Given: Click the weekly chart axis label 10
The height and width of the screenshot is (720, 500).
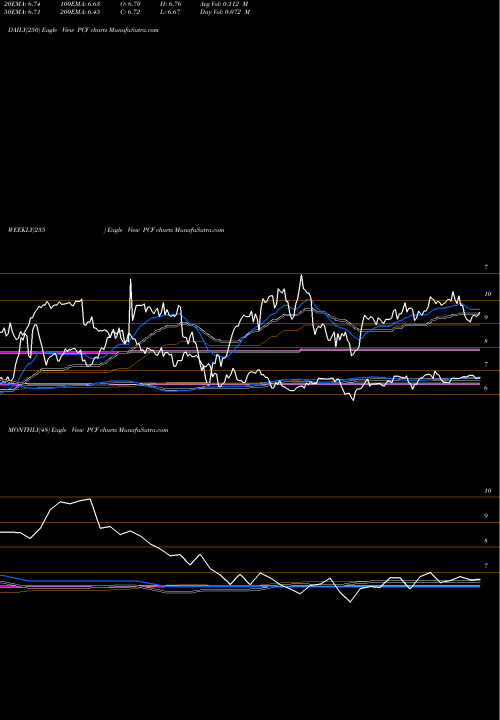Looking at the screenshot, I should [488, 294].
